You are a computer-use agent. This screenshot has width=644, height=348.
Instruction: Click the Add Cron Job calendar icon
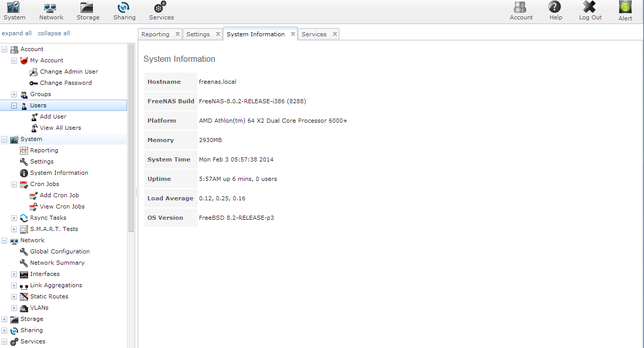pos(34,195)
